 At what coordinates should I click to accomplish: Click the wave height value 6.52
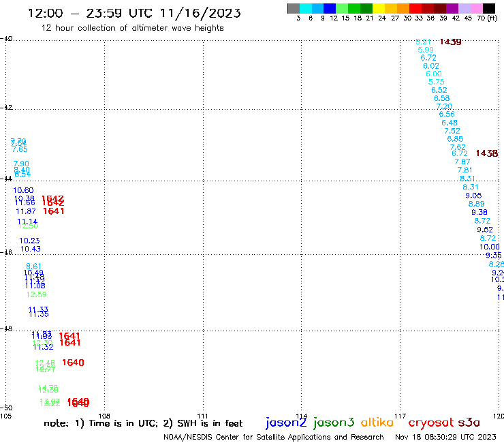tap(439, 90)
